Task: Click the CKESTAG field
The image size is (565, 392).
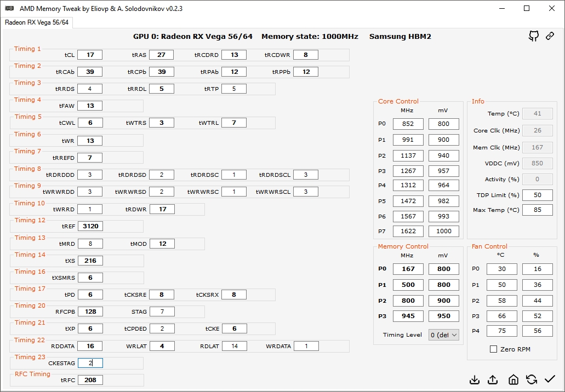Action: pos(90,363)
